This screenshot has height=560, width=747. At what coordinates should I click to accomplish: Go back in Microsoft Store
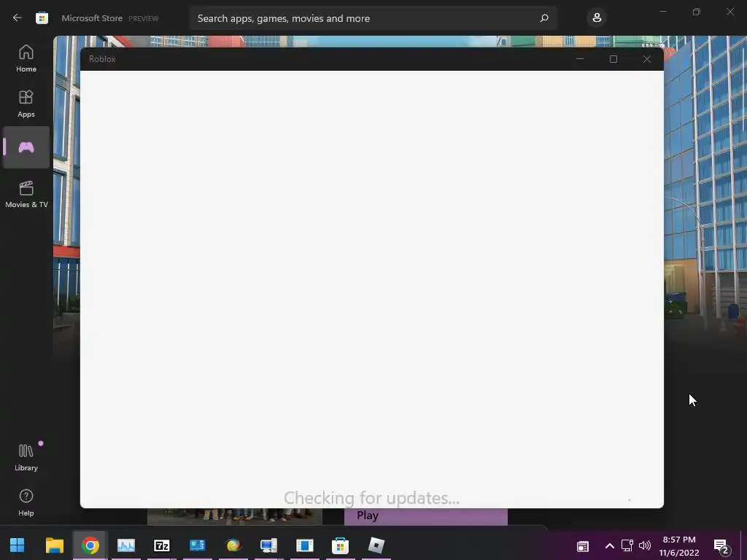coord(18,18)
